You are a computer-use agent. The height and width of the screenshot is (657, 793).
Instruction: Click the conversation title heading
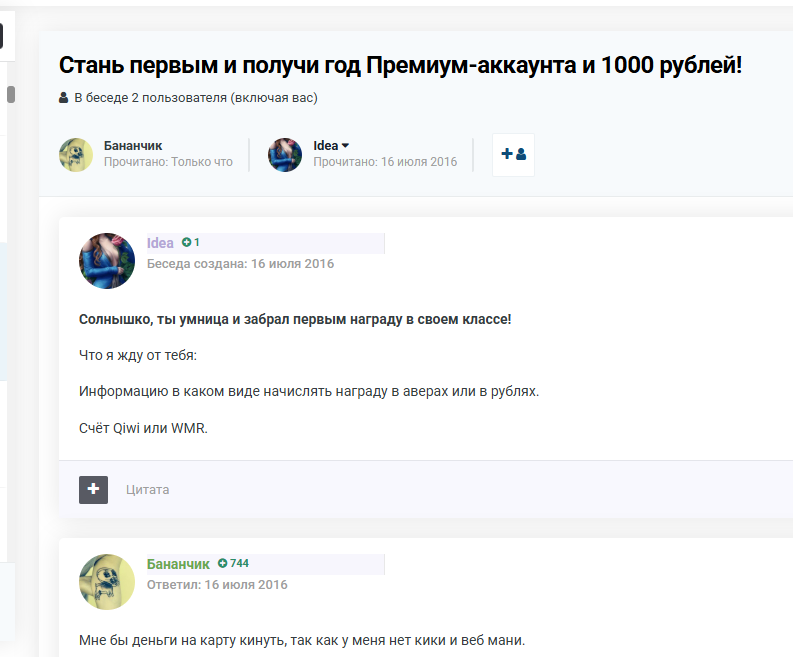tap(400, 65)
